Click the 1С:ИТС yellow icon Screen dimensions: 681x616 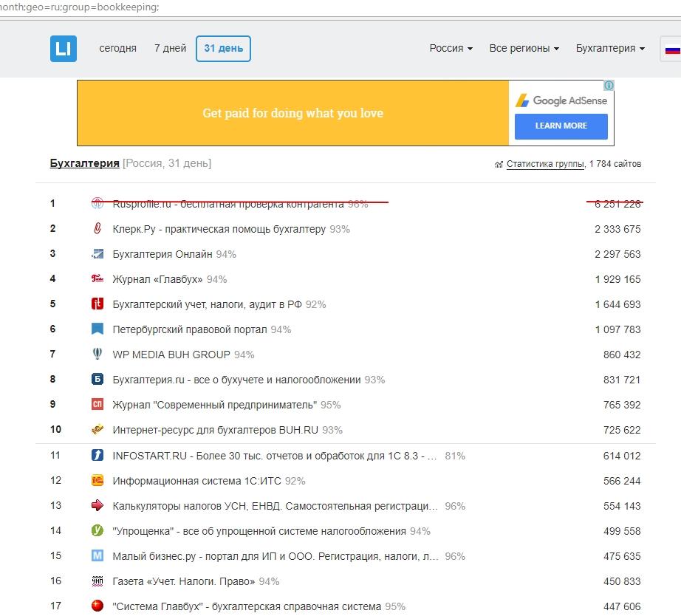(x=97, y=480)
